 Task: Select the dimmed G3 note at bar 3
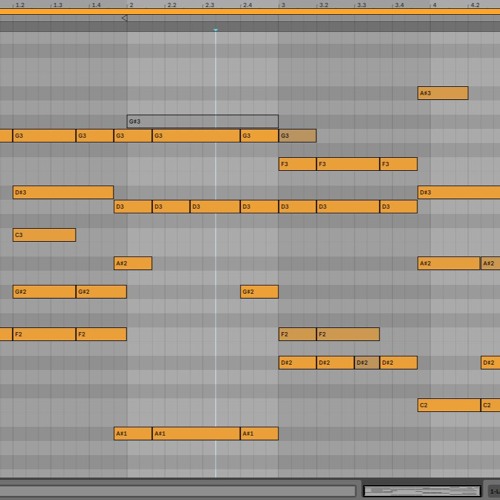(x=297, y=136)
